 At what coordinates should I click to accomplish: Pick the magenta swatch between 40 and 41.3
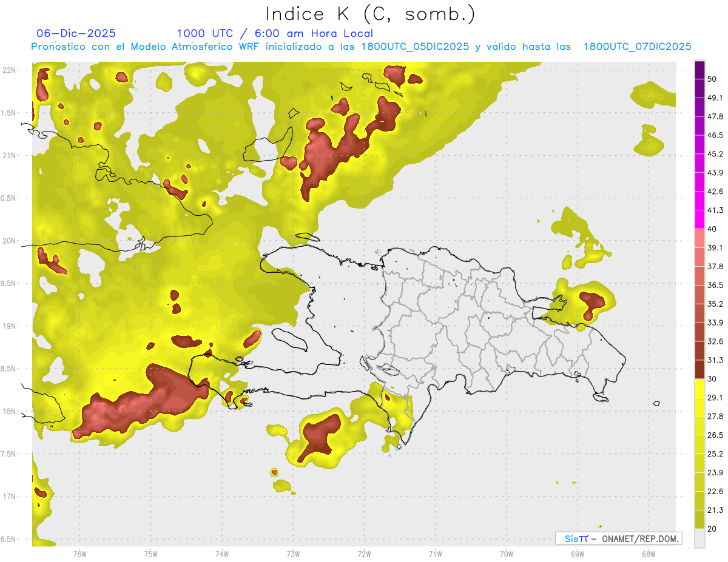pyautogui.click(x=699, y=219)
